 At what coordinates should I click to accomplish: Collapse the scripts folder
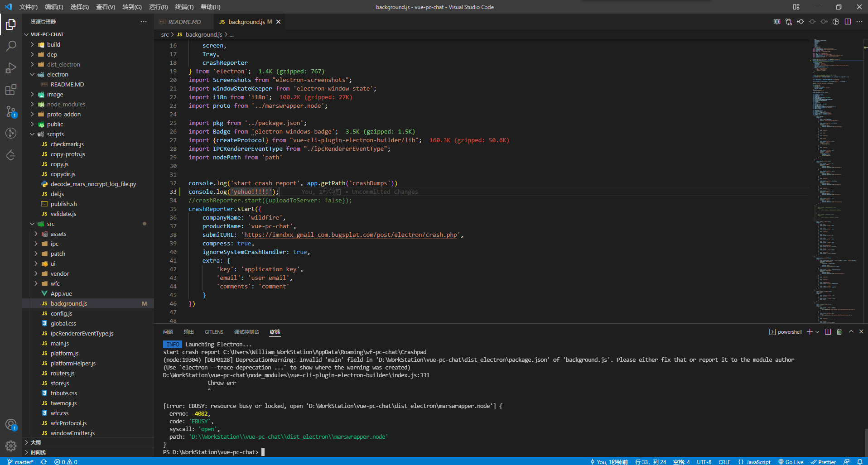(x=55, y=134)
